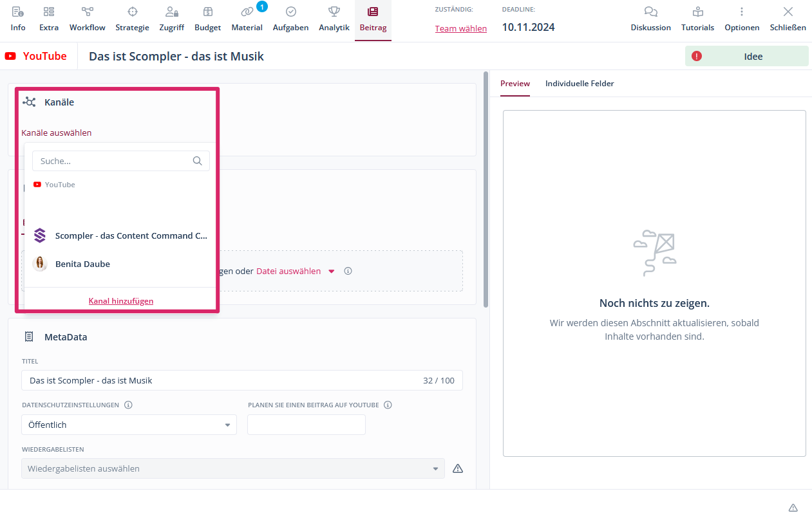Click the search magnifier in channel search

click(x=198, y=161)
